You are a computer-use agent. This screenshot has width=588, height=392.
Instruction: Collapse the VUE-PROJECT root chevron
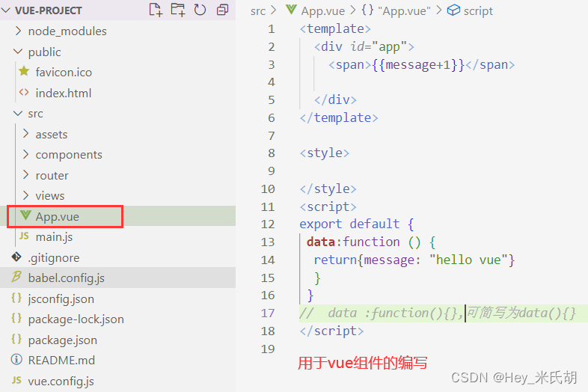6,10
